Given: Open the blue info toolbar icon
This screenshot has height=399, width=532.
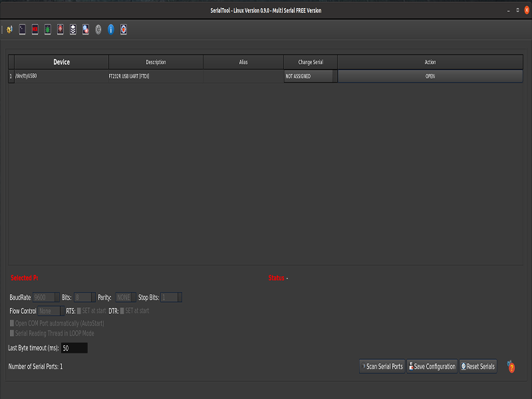Looking at the screenshot, I should tap(110, 29).
